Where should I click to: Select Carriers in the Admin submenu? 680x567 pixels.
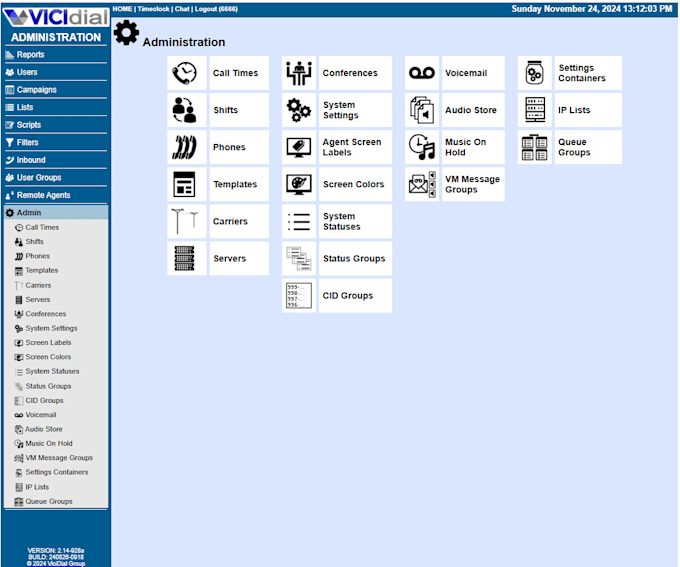(x=38, y=285)
